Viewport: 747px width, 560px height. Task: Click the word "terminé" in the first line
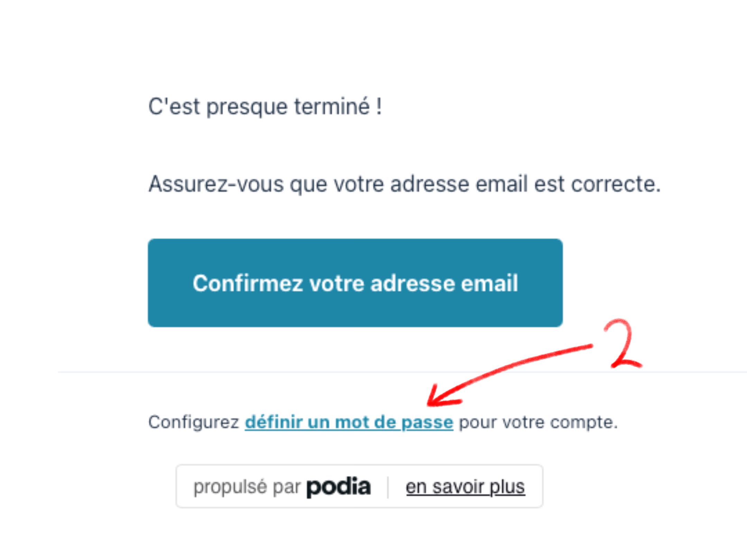point(332,106)
